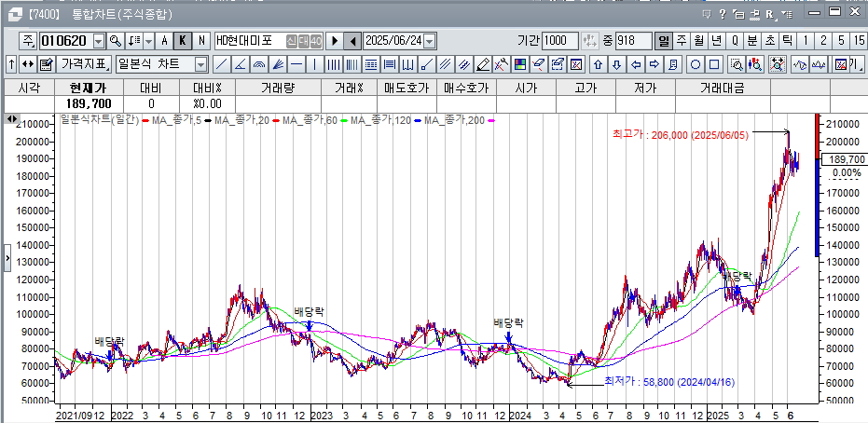Viewport: 868px width, 423px height.
Task: Click the up arrow marker tool
Action: 598,64
